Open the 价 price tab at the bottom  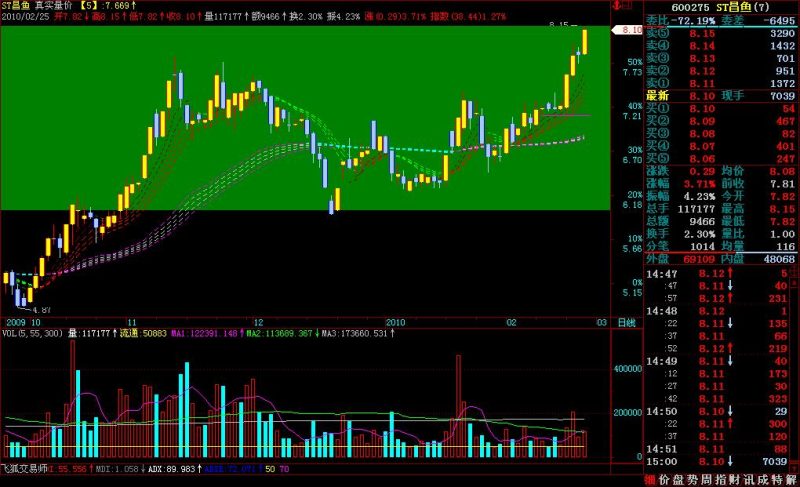[x=664, y=479]
